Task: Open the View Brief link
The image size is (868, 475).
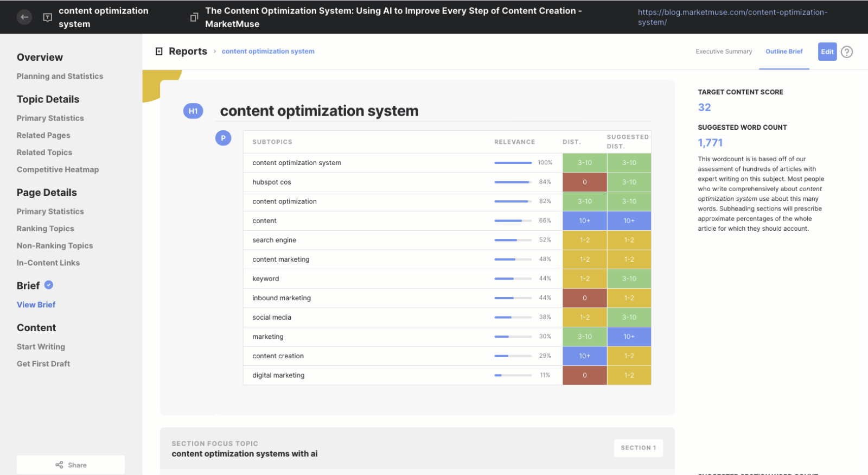Action: click(36, 305)
